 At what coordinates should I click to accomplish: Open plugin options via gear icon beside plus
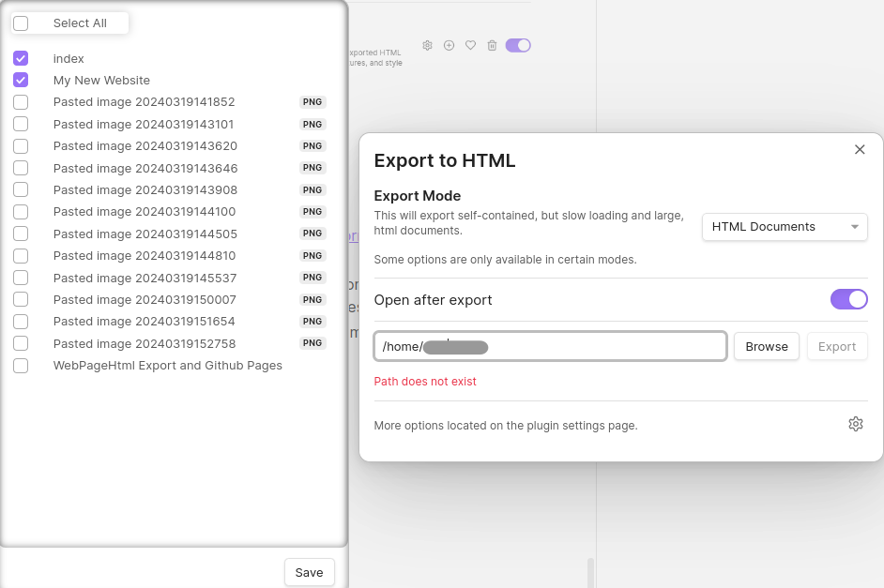427,45
